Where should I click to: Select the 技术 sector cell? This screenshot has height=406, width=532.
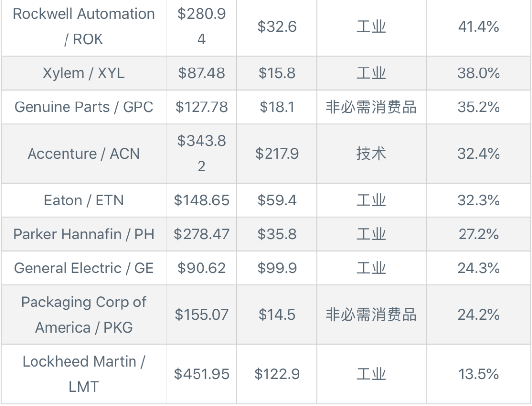[371, 153]
